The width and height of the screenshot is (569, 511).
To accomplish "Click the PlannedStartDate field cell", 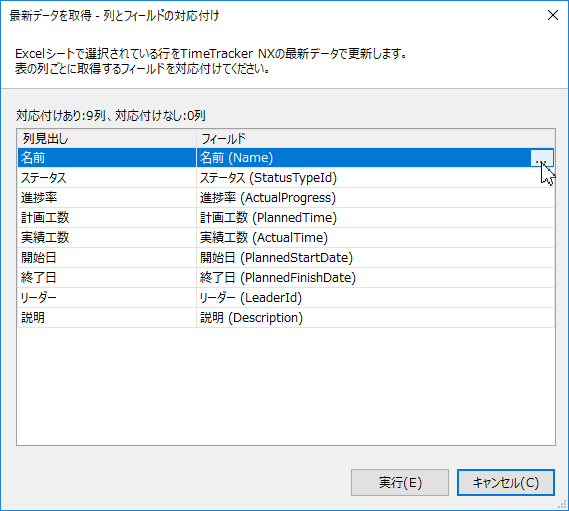I will point(376,258).
